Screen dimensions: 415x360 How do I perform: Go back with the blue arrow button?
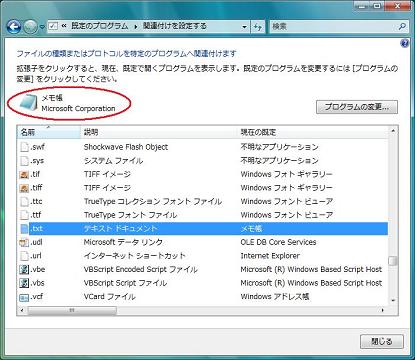click(x=13, y=27)
